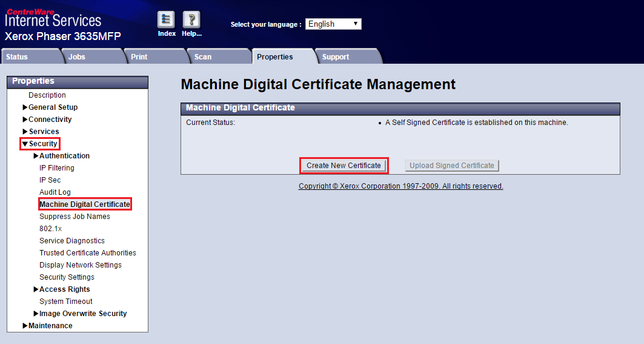644x344 pixels.
Task: Expand the Authentication submenu
Action: click(36, 156)
